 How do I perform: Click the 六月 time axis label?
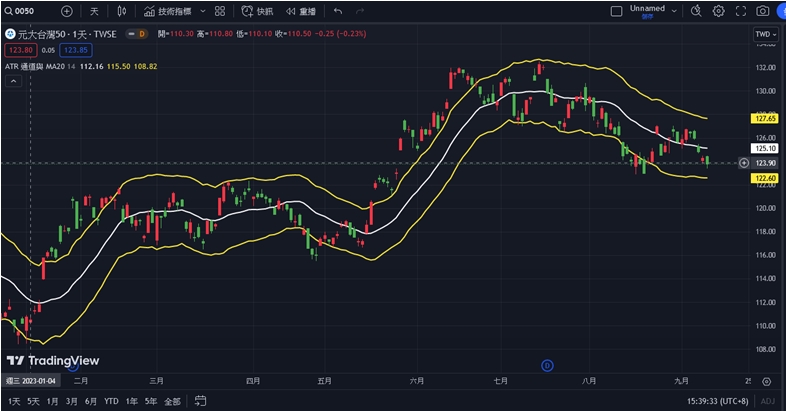417,381
